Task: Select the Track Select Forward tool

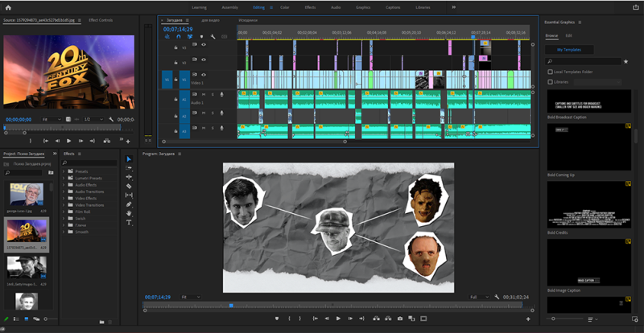Action: 129,168
